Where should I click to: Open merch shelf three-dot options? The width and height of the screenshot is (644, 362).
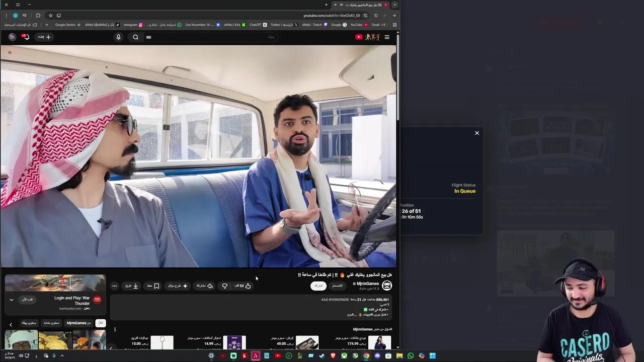pyautogui.click(x=115, y=330)
